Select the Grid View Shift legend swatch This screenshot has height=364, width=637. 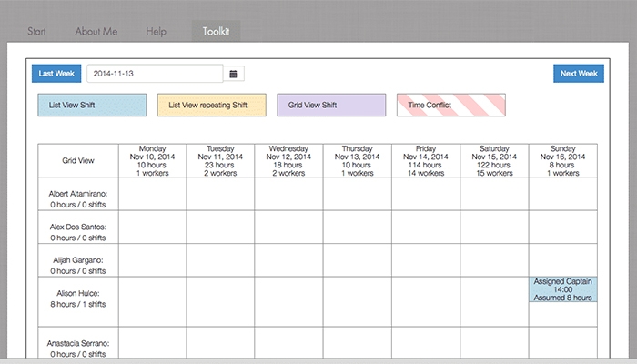[331, 106]
